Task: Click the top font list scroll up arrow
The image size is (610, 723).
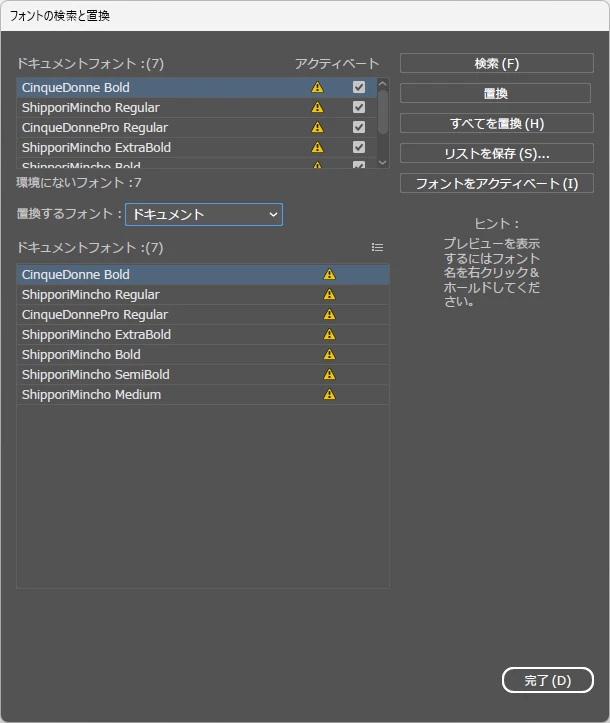Action: (382, 84)
